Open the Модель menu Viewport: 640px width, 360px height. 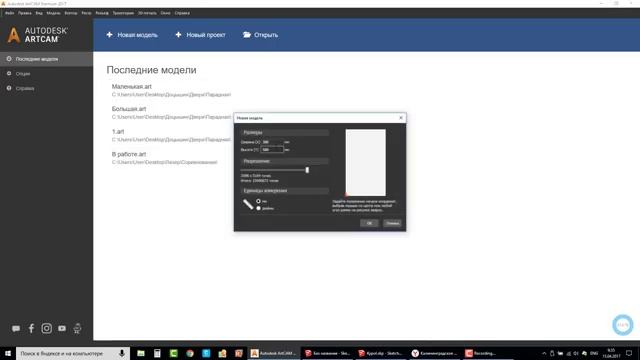(53, 13)
